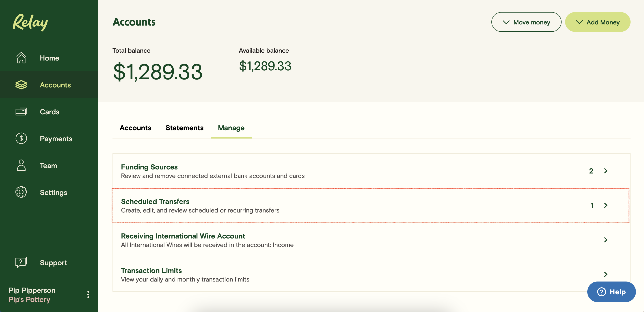Open the Cards icon in sidebar
This screenshot has height=312, width=644.
pos(21,111)
